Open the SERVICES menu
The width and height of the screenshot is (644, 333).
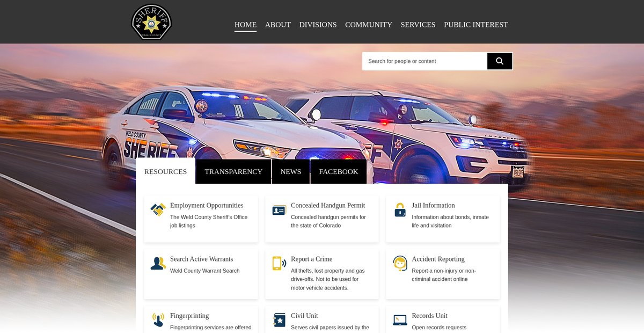point(418,25)
